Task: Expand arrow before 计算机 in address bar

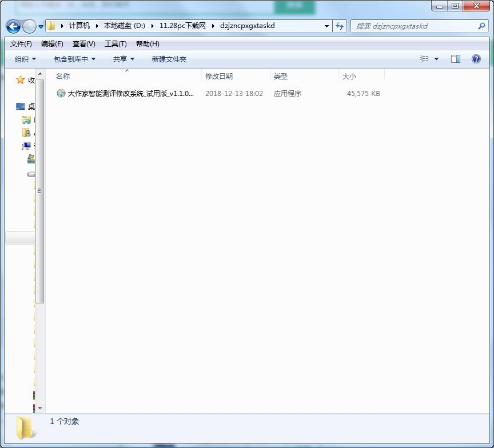Action: [62, 26]
